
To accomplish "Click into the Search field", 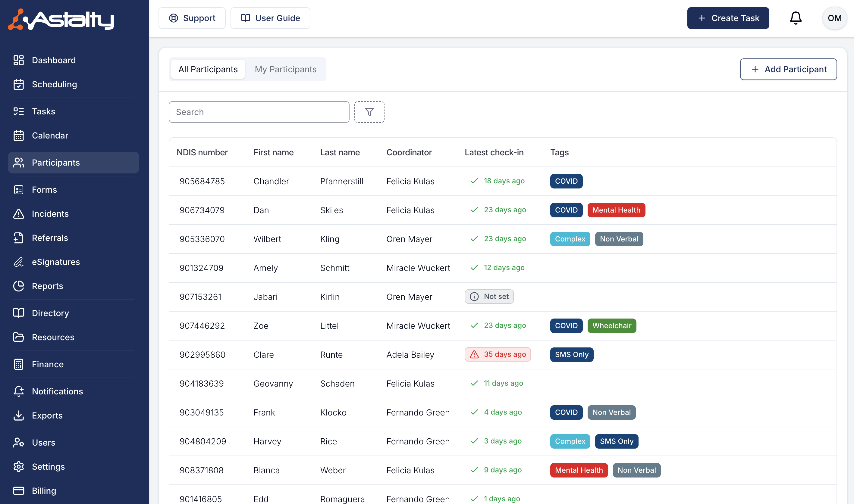I will point(259,112).
